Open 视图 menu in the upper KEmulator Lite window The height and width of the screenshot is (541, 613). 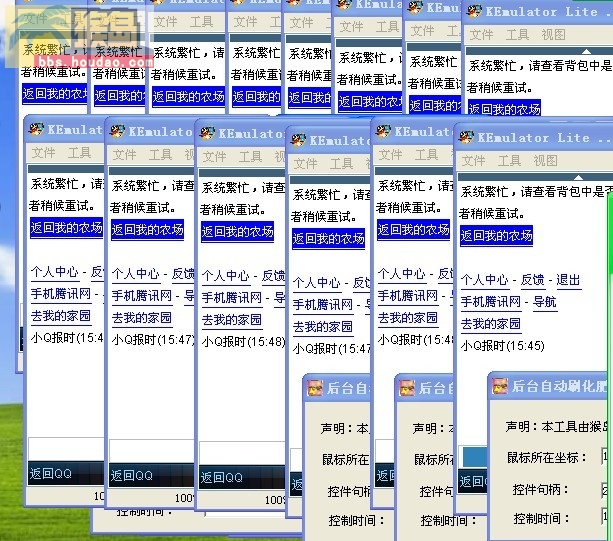[553, 35]
